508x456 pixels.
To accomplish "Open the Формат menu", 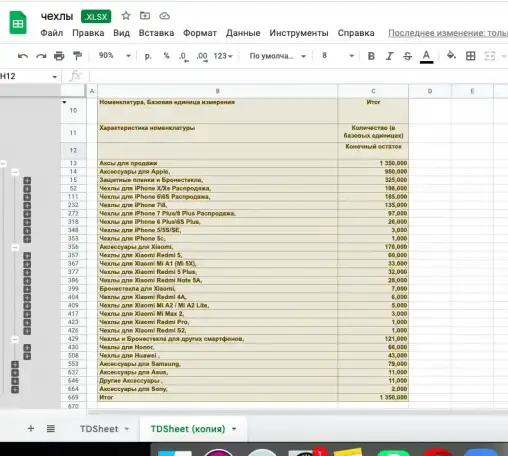I will point(200,33).
